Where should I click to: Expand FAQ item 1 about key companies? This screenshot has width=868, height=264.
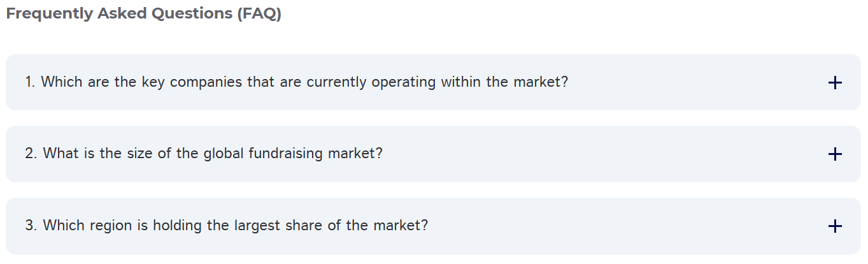click(x=433, y=82)
